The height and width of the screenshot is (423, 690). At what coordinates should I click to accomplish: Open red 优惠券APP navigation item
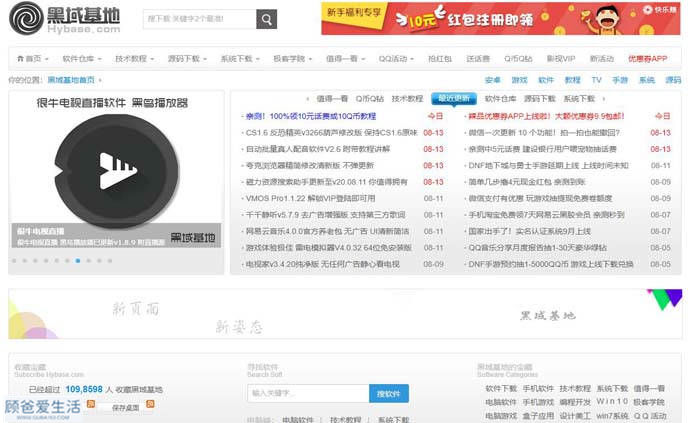point(648,59)
